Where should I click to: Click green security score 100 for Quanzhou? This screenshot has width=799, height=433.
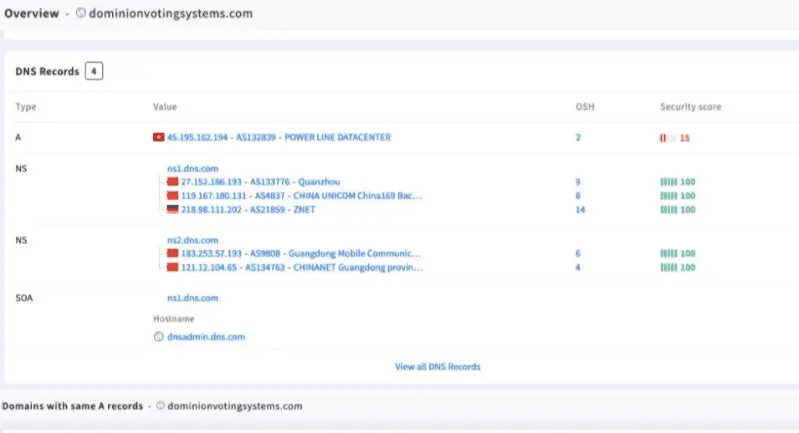[678, 183]
